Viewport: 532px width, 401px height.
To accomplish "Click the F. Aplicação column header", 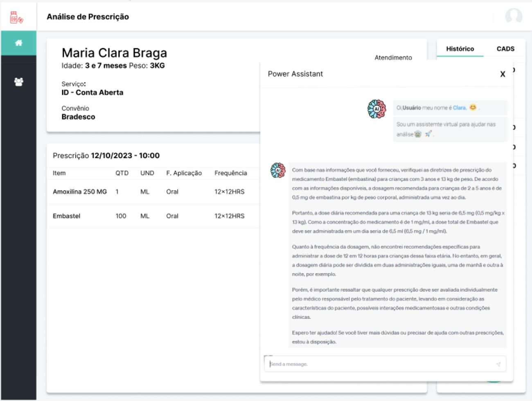I will [184, 173].
